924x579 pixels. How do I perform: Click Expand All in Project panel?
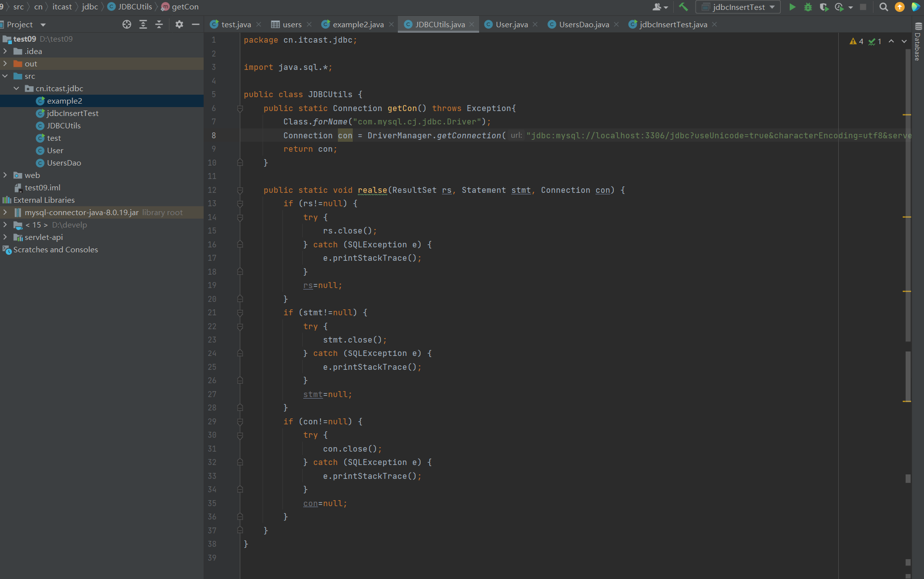pyautogui.click(x=143, y=24)
